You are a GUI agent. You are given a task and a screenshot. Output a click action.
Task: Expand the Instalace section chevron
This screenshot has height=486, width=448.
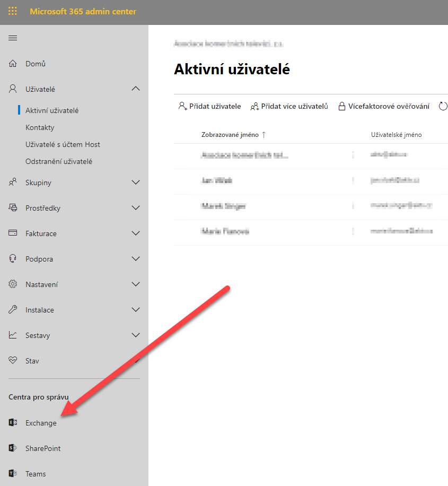[136, 309]
